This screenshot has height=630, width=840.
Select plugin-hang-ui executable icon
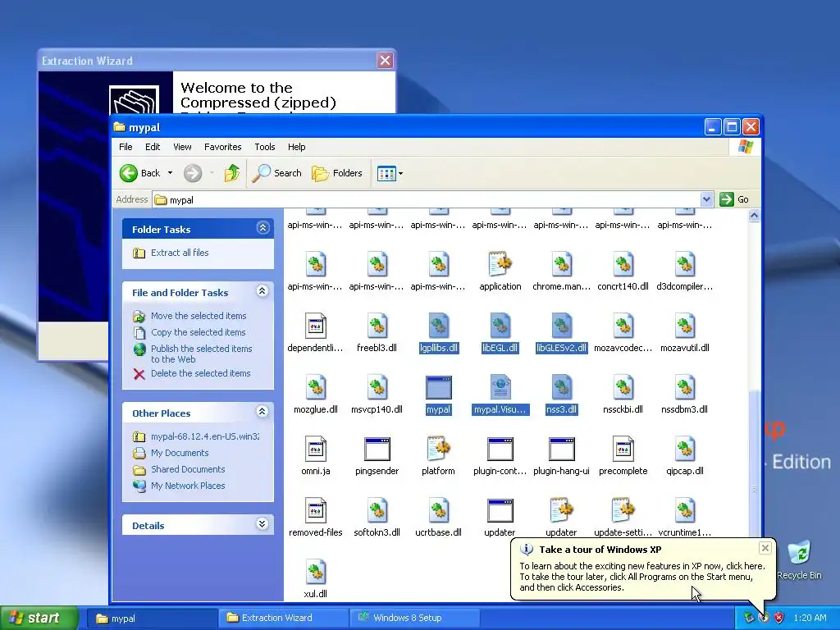click(561, 449)
